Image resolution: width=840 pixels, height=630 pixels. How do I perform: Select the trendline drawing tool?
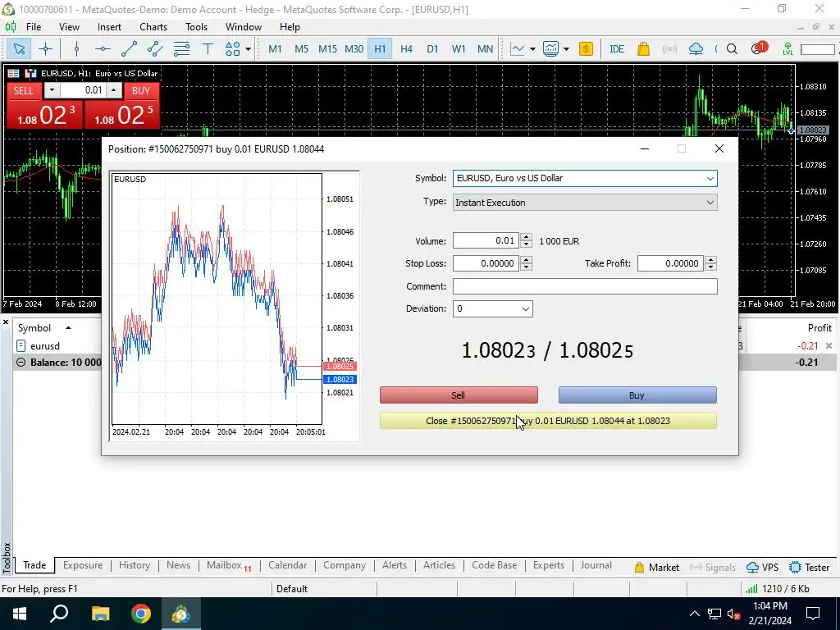(x=129, y=49)
